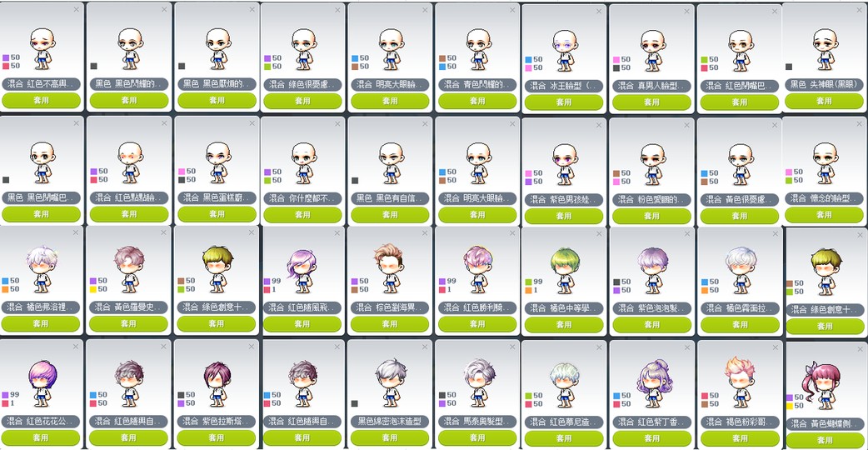Dismiss the 紫色拉斯塔 hair card
This screenshot has height=450, width=868.
252,347
